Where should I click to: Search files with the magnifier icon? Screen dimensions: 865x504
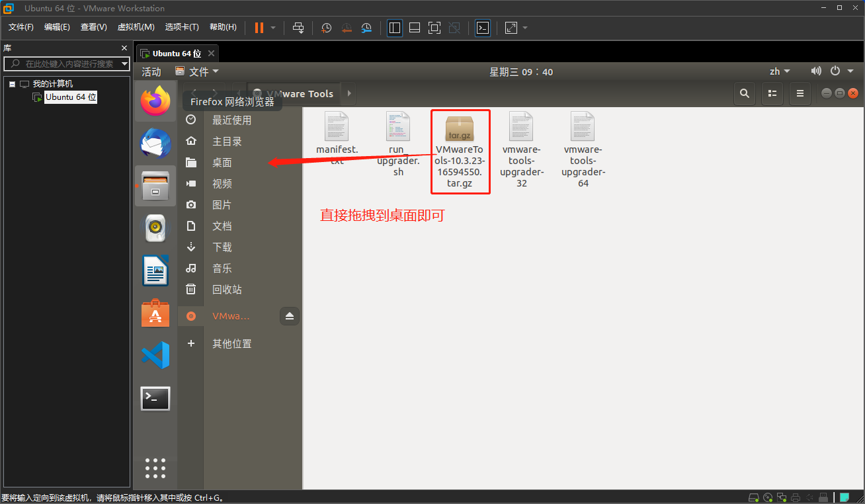point(745,93)
